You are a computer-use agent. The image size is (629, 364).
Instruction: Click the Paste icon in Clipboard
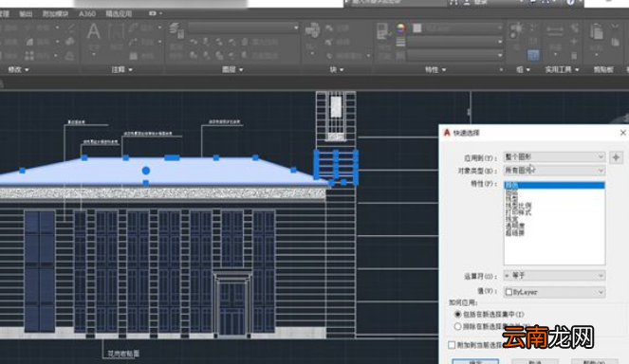(x=597, y=31)
